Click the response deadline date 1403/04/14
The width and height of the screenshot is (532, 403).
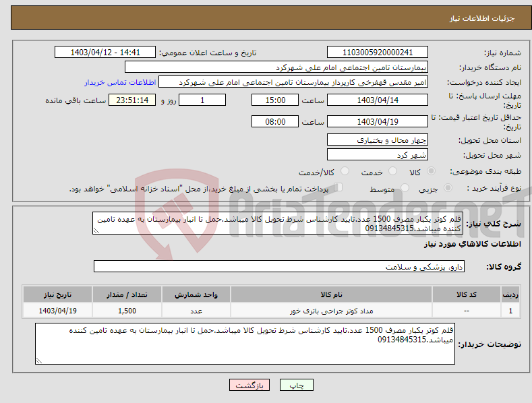pyautogui.click(x=378, y=100)
